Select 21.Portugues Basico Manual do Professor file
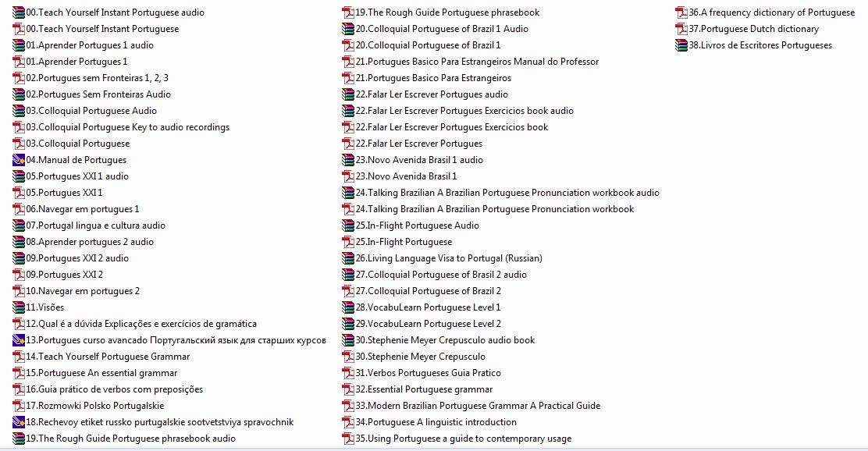 [477, 62]
